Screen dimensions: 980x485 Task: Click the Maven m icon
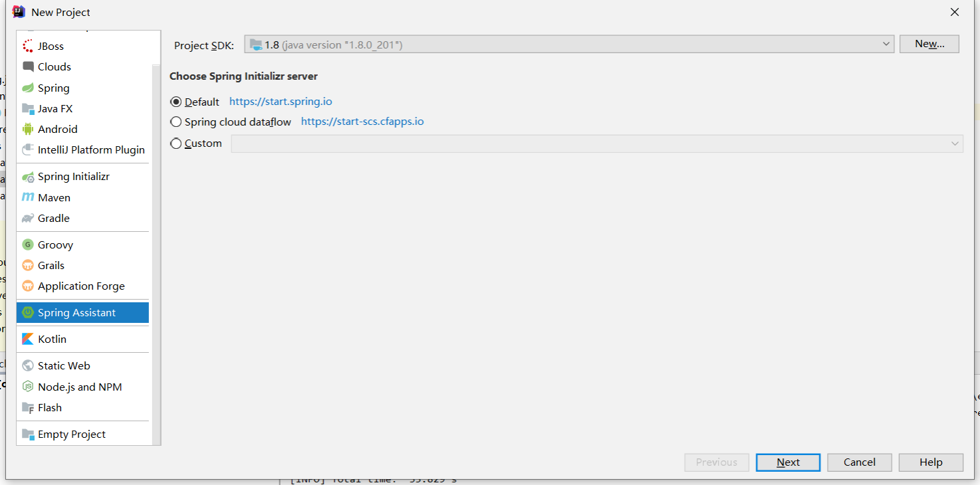tap(28, 198)
